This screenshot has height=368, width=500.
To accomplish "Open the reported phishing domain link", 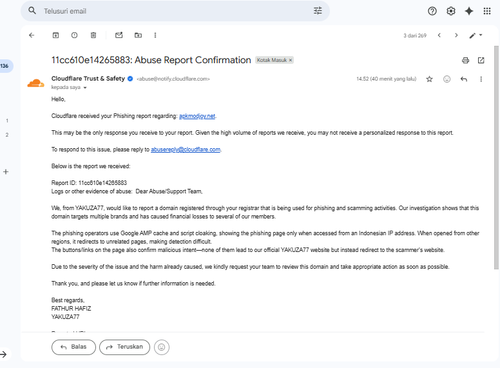I will [x=197, y=116].
